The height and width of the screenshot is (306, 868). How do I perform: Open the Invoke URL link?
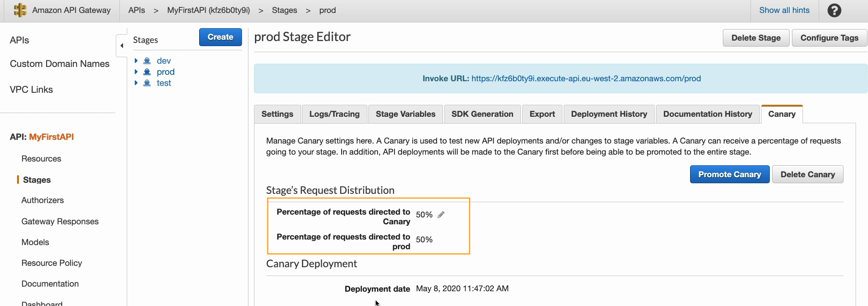(x=586, y=78)
